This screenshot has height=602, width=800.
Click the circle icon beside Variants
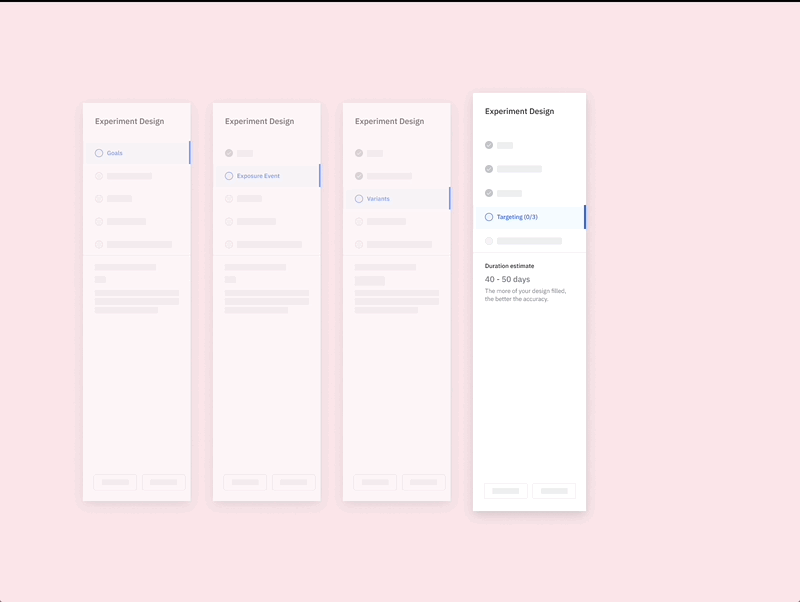[359, 199]
